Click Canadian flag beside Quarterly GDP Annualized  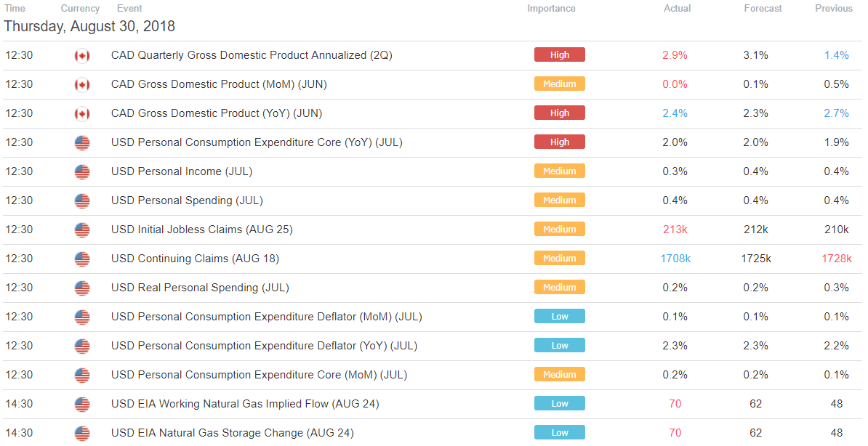click(82, 56)
